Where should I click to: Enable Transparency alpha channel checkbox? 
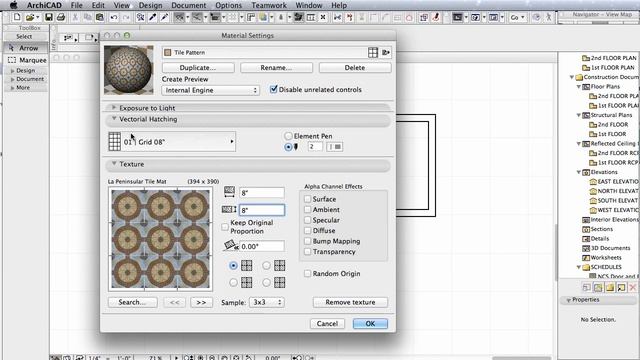[x=307, y=252]
